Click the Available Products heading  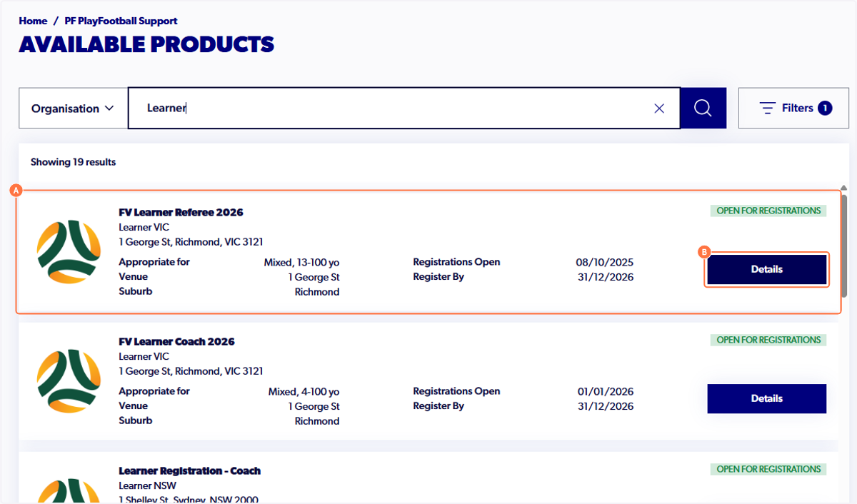(x=146, y=44)
